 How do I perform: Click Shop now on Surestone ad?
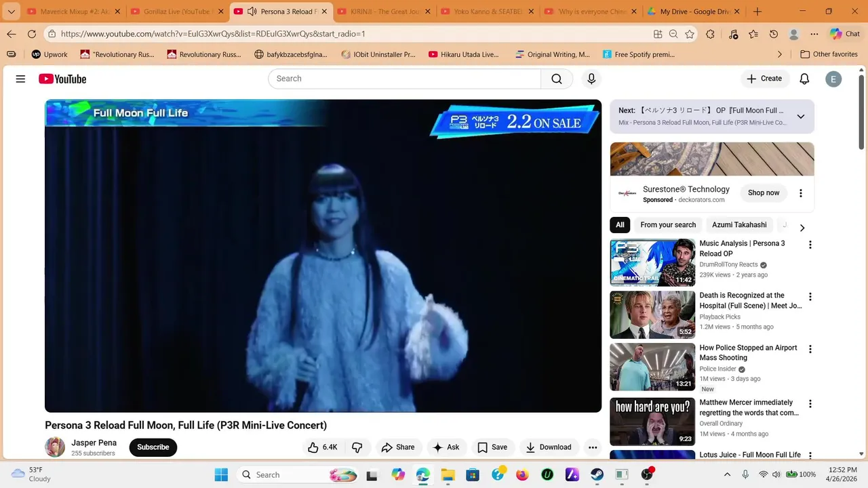[764, 193]
